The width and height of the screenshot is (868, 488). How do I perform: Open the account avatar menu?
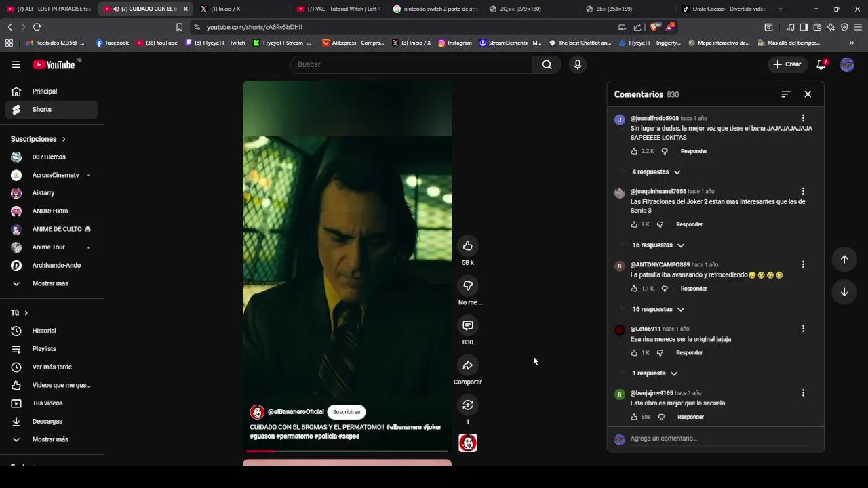(x=847, y=64)
